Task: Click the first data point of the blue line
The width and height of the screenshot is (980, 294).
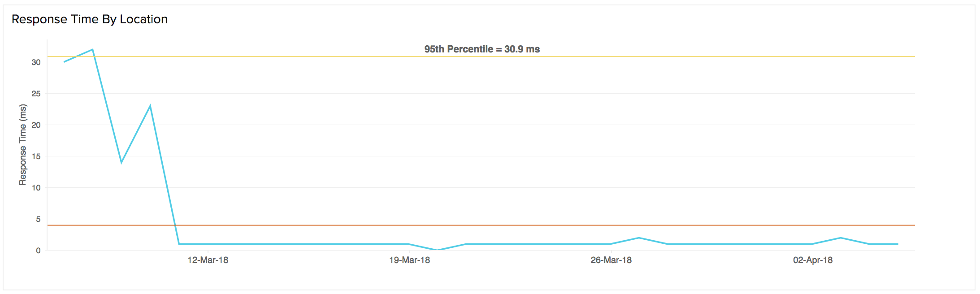Action: (x=64, y=62)
